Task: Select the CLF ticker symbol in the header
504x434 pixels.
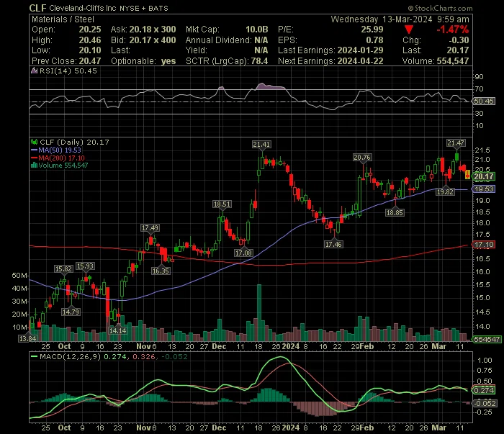Action: 38,8
